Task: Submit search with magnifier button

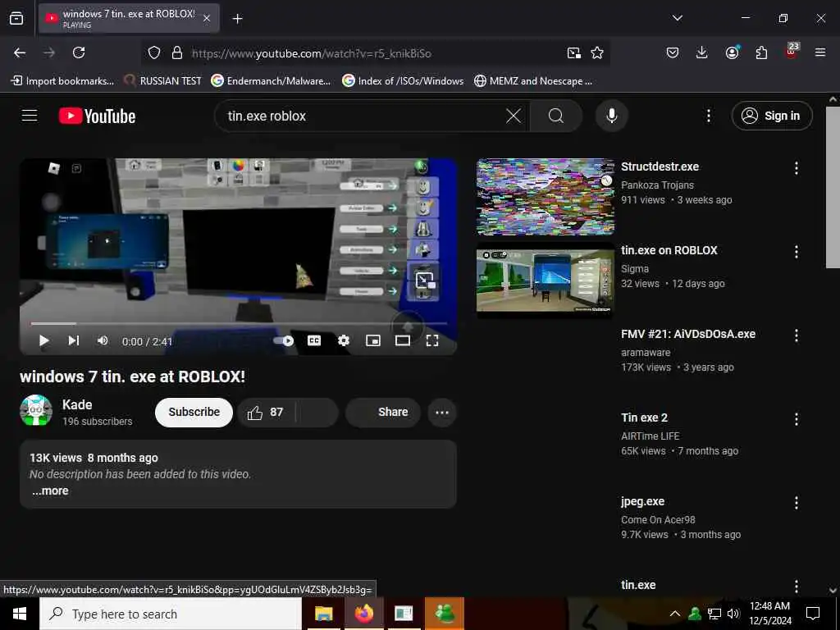Action: 555,116
